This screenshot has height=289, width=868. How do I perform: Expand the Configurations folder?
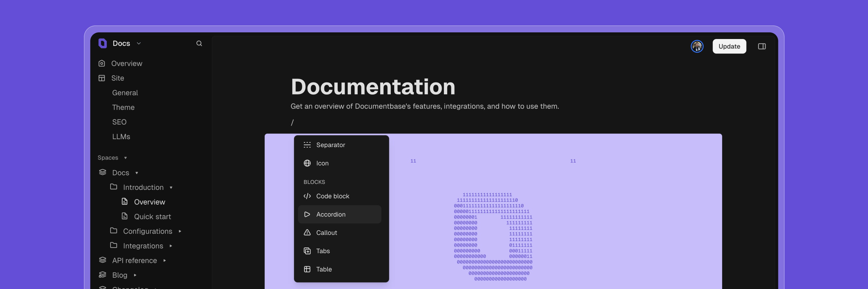coord(180,231)
